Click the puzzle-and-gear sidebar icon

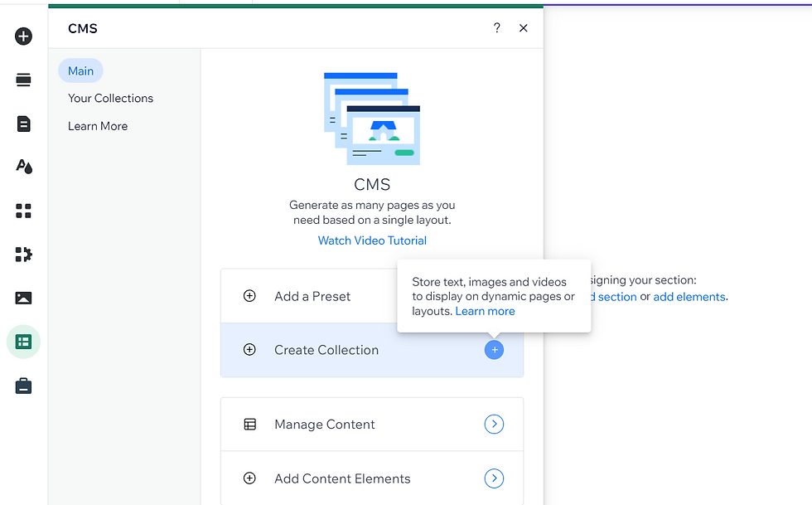[x=23, y=254]
